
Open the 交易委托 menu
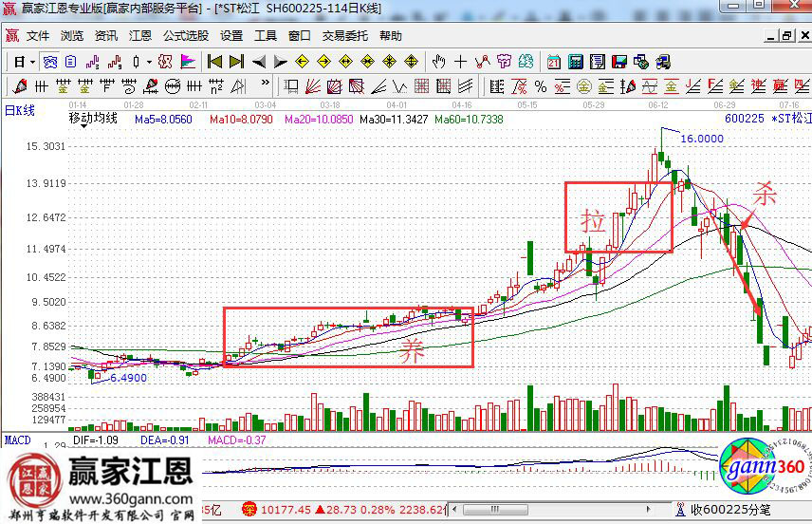coord(345,36)
